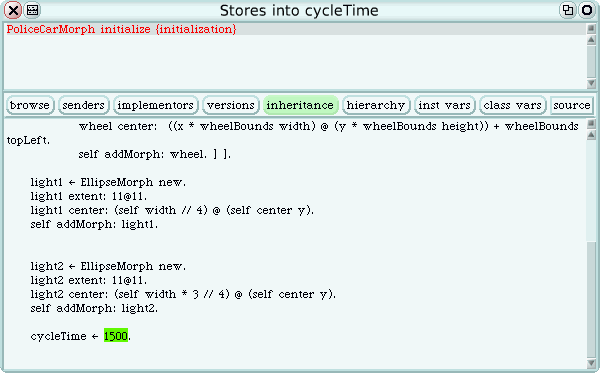Toggle the highlighted inheritance button
This screenshot has height=373, width=600.
coord(300,105)
